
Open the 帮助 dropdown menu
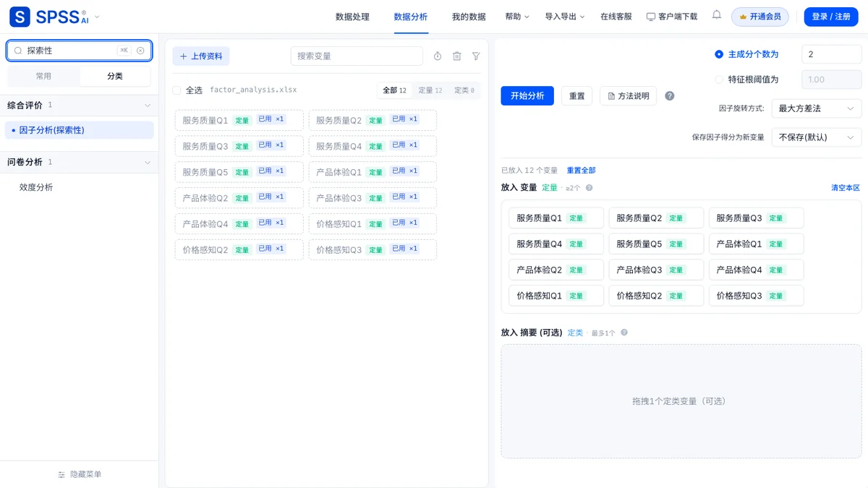(x=517, y=17)
